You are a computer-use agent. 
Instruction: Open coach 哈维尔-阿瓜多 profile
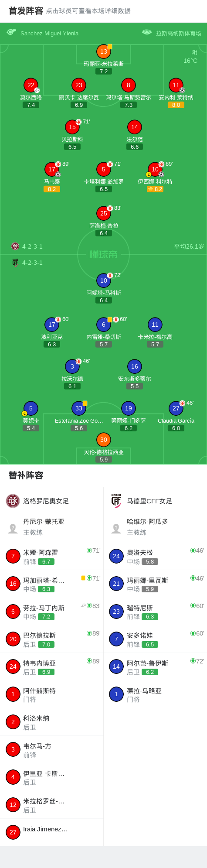tap(155, 527)
